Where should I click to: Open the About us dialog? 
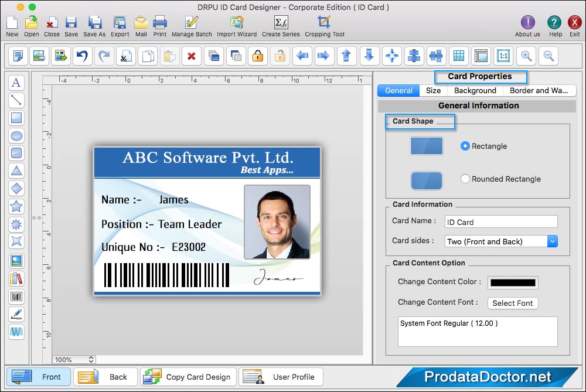pyautogui.click(x=528, y=26)
